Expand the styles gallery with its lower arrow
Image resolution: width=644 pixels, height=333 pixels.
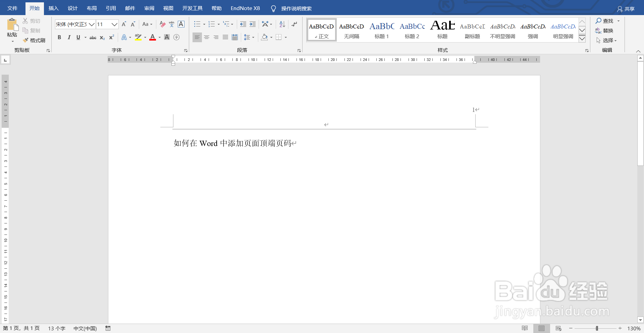click(582, 39)
